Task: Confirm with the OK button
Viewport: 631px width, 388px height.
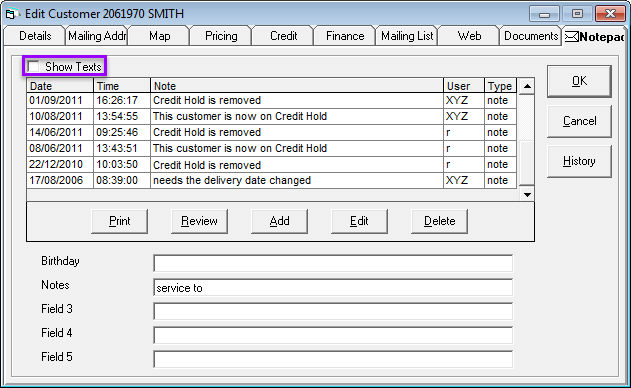Action: click(x=579, y=81)
